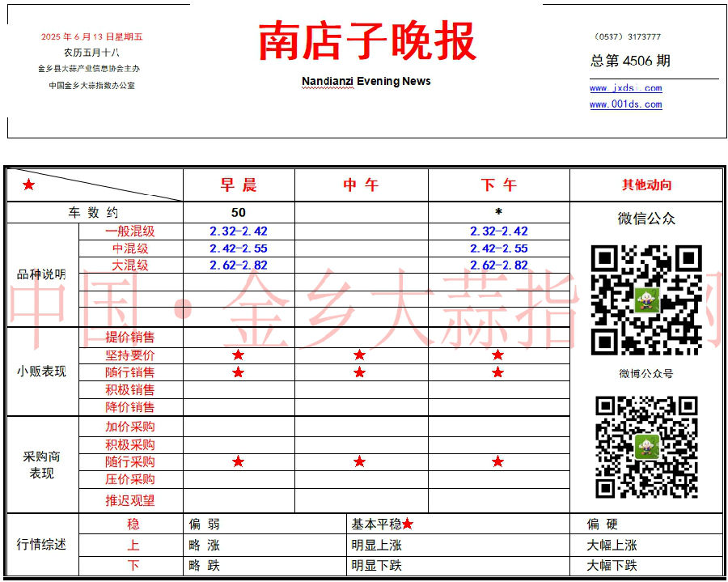Click the 推迟观望 row label
This screenshot has width=728, height=582.
130,501
